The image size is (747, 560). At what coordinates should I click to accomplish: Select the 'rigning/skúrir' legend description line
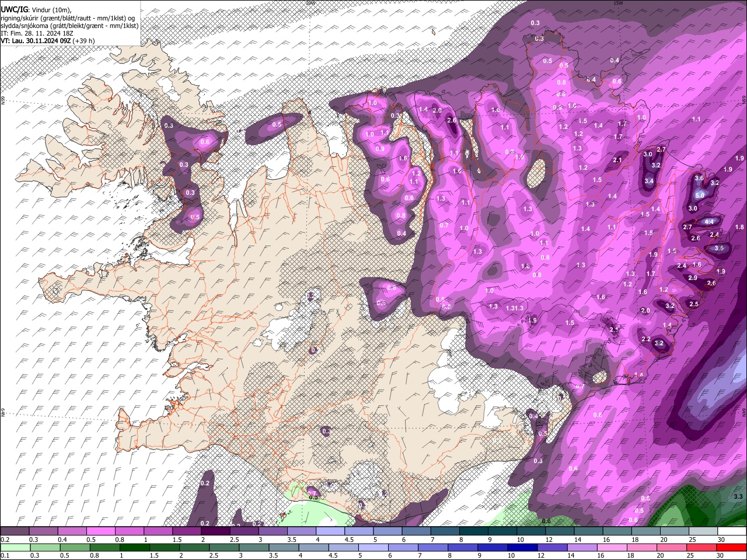coord(68,18)
